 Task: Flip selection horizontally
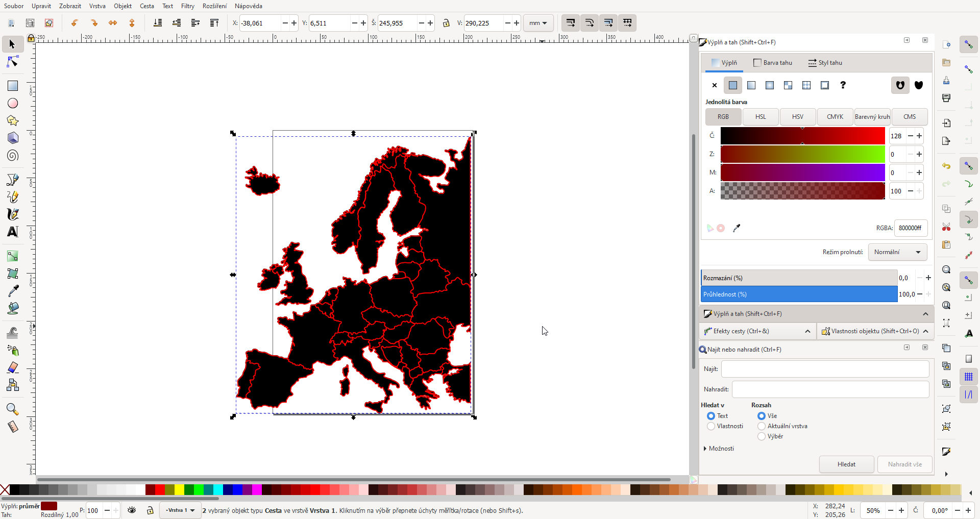pyautogui.click(x=113, y=23)
